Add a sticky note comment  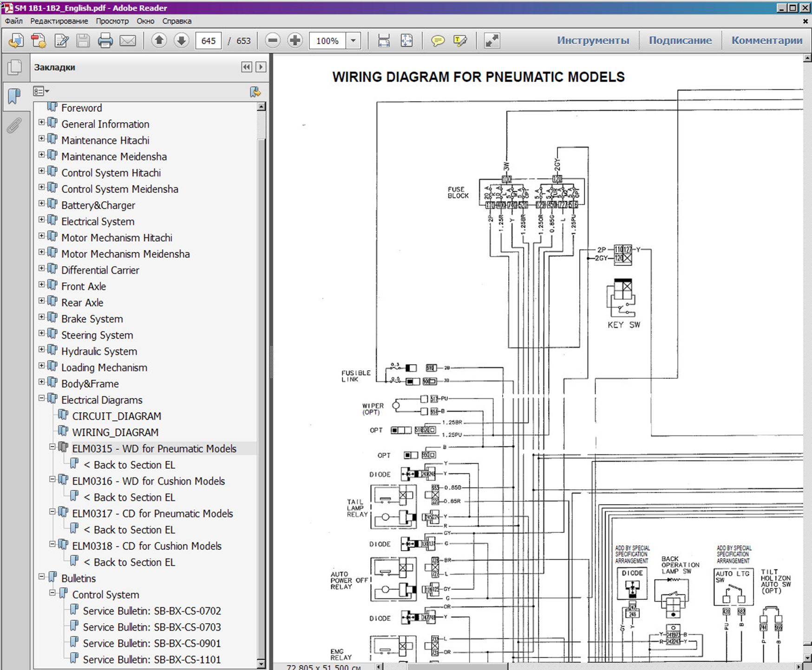(x=437, y=41)
